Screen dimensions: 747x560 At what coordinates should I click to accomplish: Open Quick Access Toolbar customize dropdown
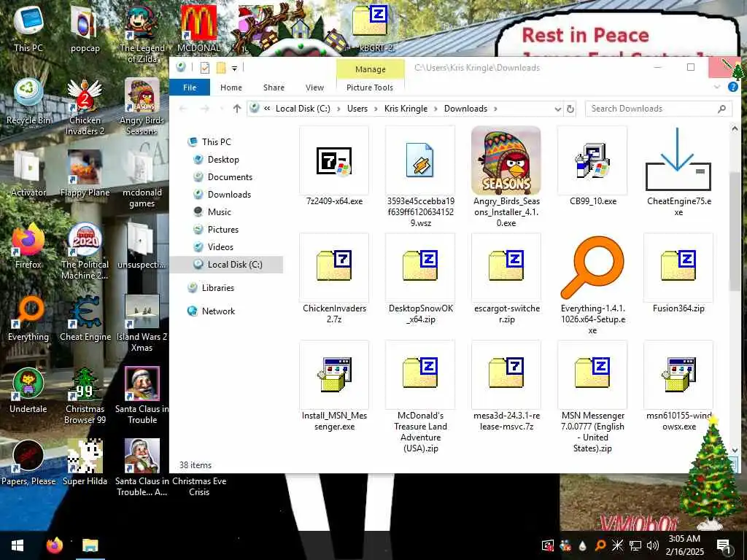[x=234, y=68]
